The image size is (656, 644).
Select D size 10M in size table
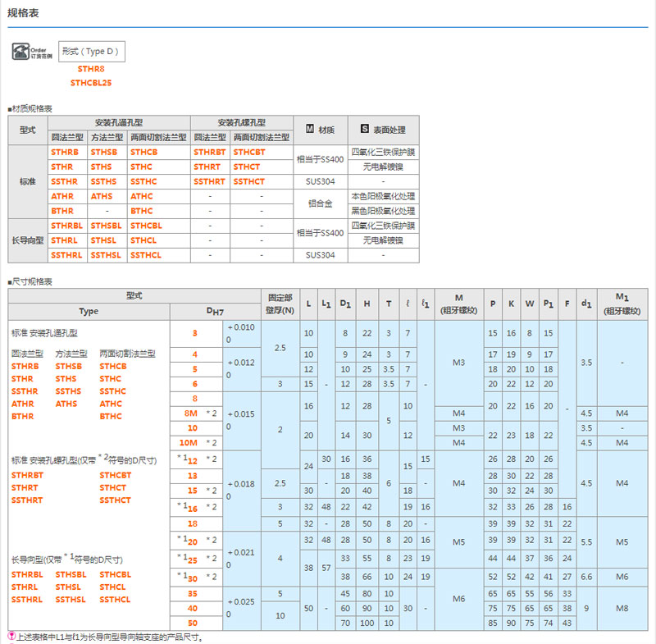(189, 443)
